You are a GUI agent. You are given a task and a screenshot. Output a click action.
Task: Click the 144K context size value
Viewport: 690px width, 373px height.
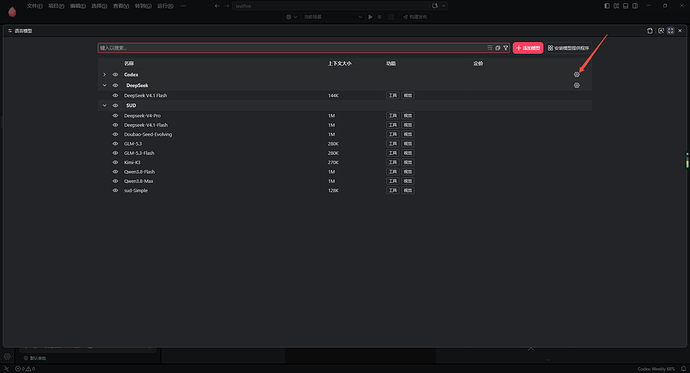333,95
